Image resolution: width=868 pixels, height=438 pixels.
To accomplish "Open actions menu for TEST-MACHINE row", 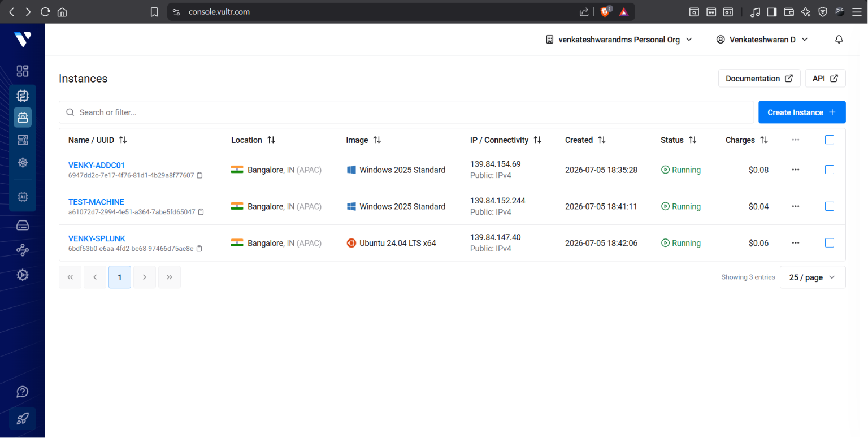I will 796,206.
